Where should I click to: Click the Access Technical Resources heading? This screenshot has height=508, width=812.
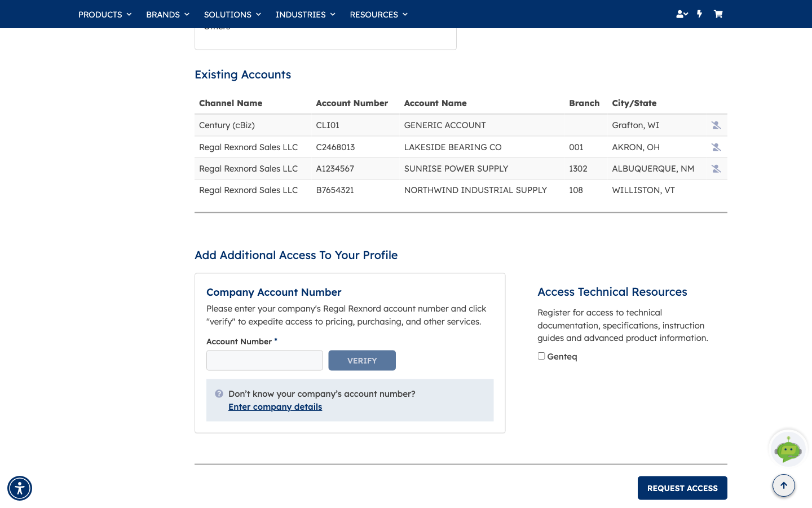point(612,292)
